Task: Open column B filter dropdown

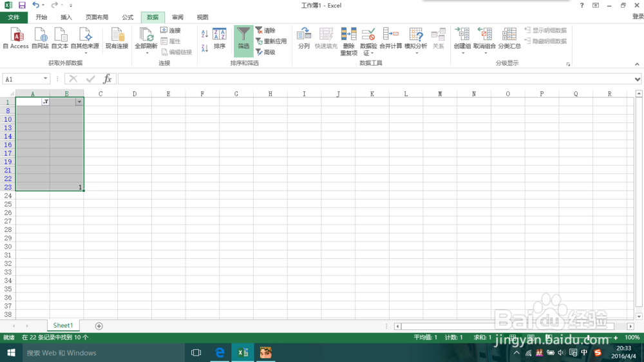Action: tap(79, 102)
